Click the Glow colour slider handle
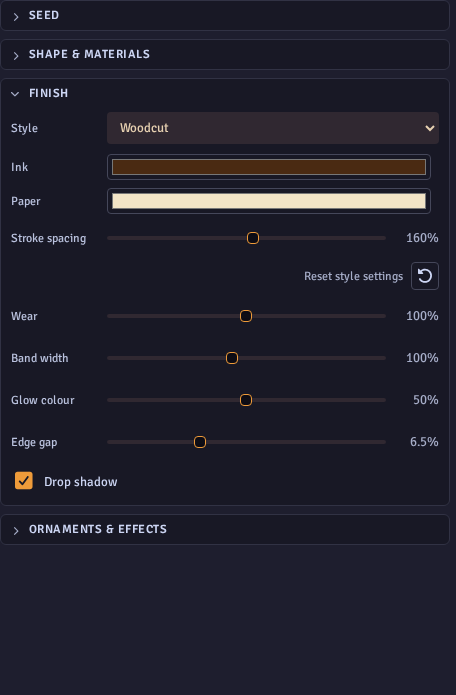The height and width of the screenshot is (695, 456). tap(246, 400)
